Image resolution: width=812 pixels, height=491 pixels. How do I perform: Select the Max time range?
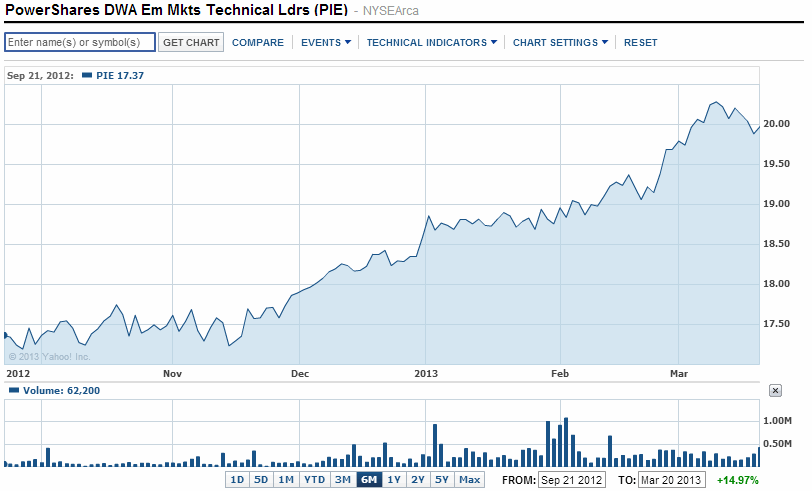(469, 480)
